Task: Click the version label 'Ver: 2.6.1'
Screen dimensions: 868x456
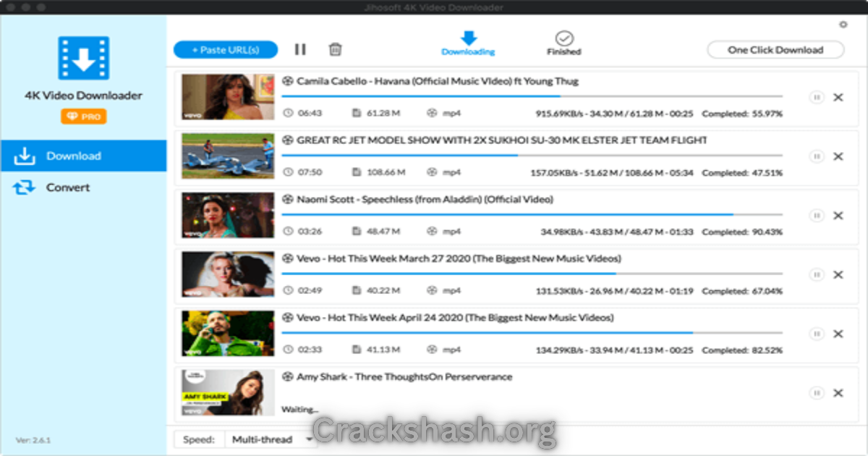Action: pyautogui.click(x=33, y=440)
